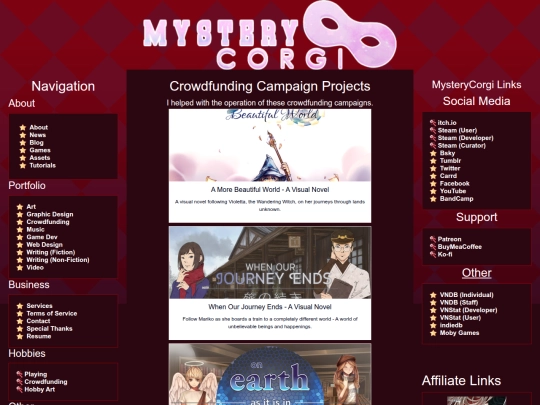Go to the News page
The width and height of the screenshot is (540, 405).
pos(38,135)
